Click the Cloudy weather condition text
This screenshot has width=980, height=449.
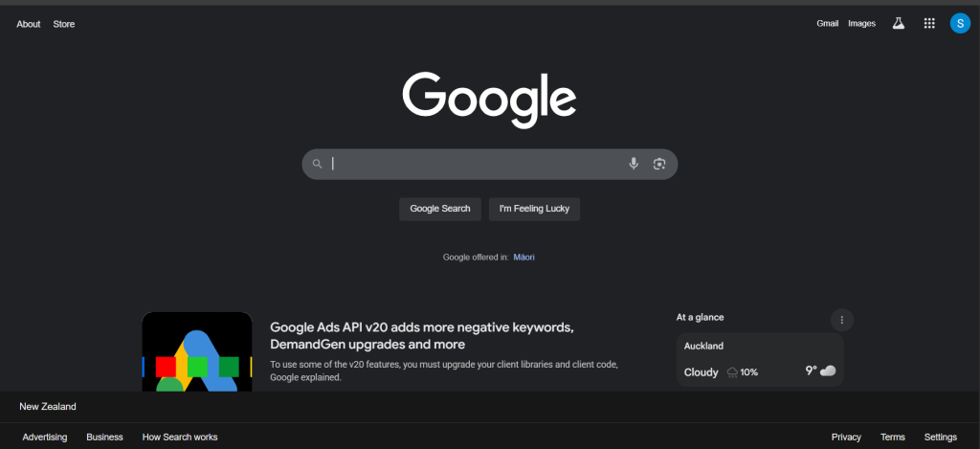[702, 372]
